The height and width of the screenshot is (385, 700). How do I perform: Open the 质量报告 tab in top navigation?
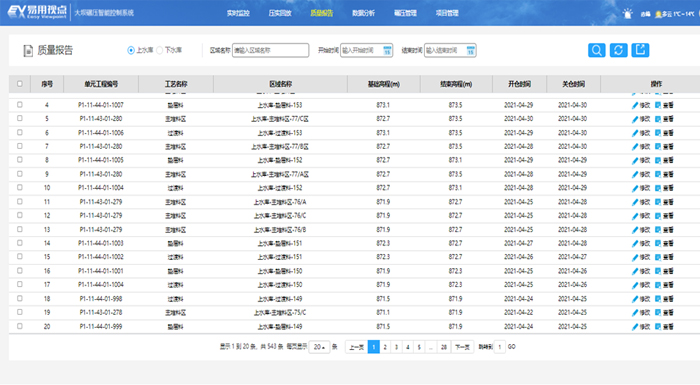(x=321, y=13)
